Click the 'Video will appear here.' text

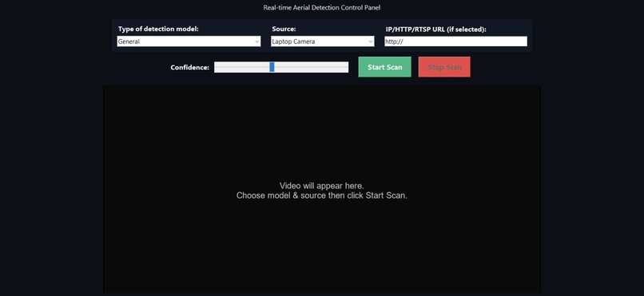[321, 186]
